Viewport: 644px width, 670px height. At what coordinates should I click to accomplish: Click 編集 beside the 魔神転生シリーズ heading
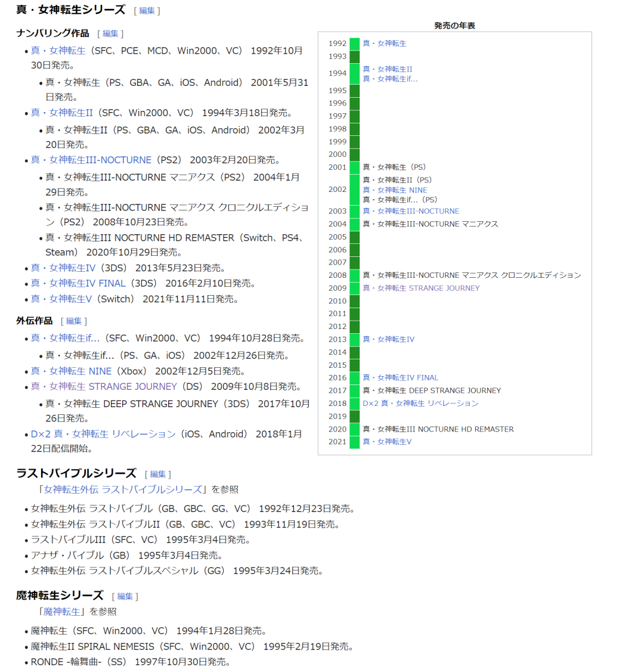[125, 596]
